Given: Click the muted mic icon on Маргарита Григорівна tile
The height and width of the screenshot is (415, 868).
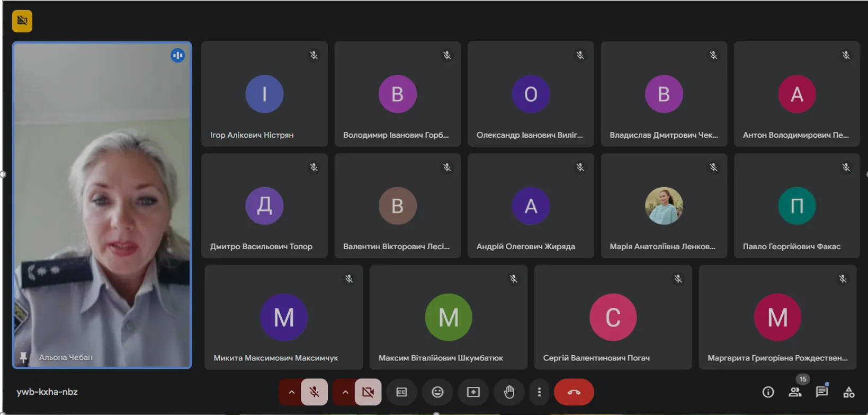Looking at the screenshot, I should pyautogui.click(x=843, y=279).
